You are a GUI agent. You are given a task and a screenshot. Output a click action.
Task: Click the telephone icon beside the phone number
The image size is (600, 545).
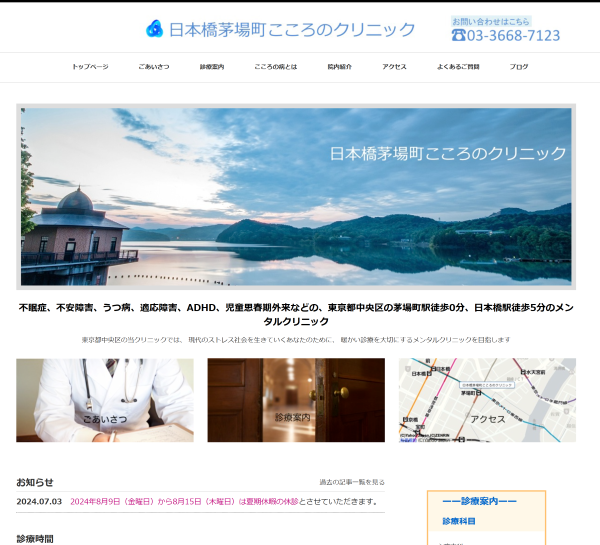[458, 35]
